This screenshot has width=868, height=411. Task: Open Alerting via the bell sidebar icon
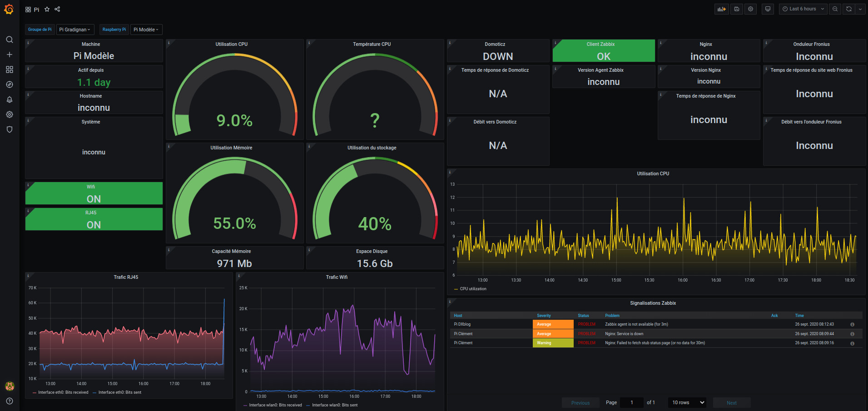(9, 99)
